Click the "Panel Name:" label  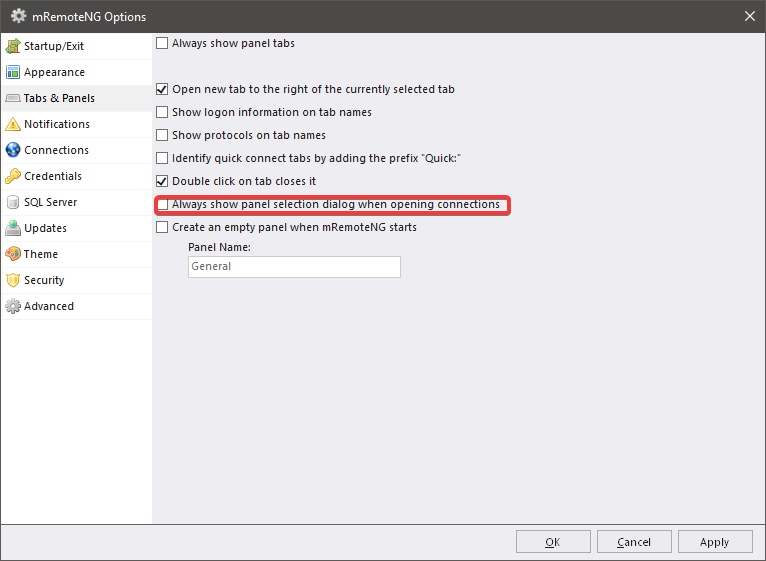(x=219, y=247)
